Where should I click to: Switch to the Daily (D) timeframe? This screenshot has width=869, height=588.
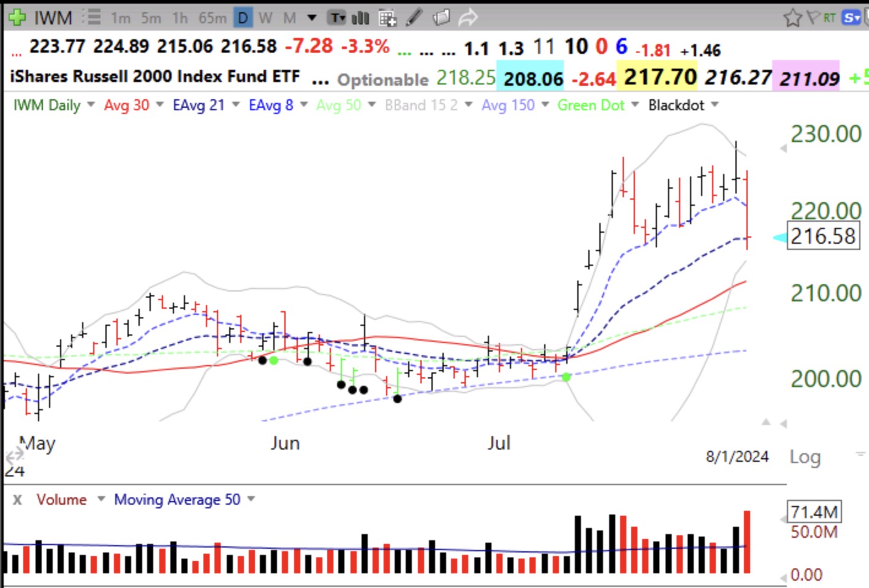[243, 18]
